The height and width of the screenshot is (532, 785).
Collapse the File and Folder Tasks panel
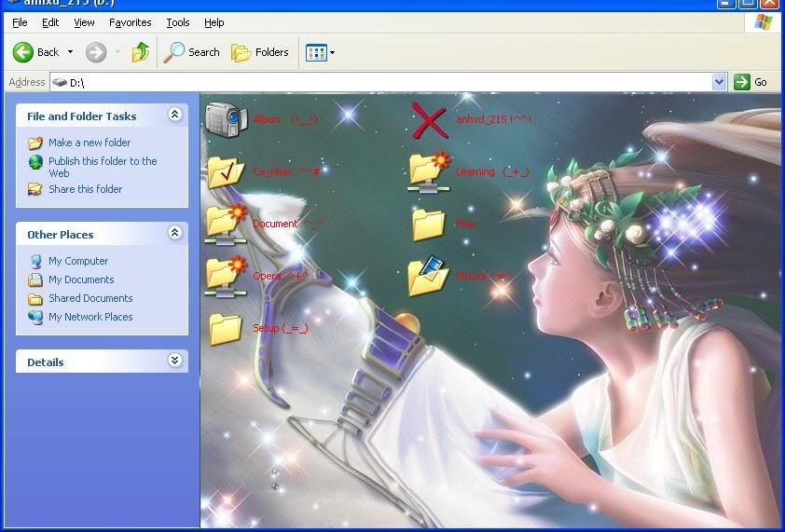pyautogui.click(x=174, y=114)
